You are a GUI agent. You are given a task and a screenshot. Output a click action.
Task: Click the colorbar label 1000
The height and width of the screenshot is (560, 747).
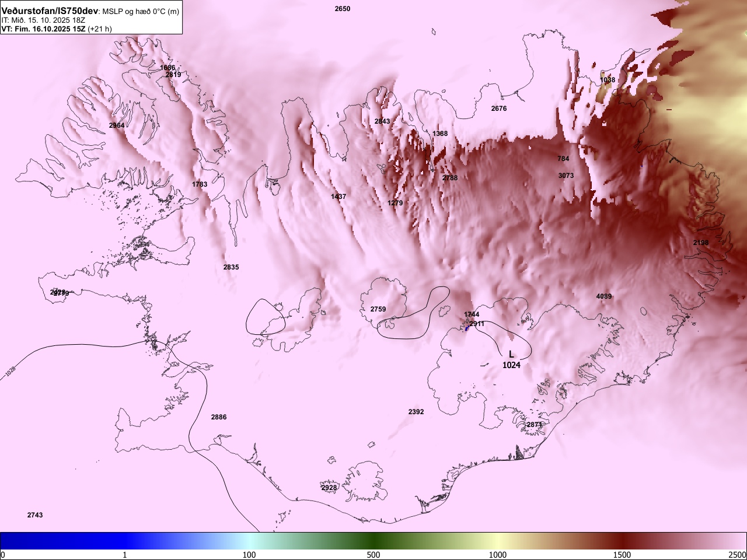click(x=498, y=554)
